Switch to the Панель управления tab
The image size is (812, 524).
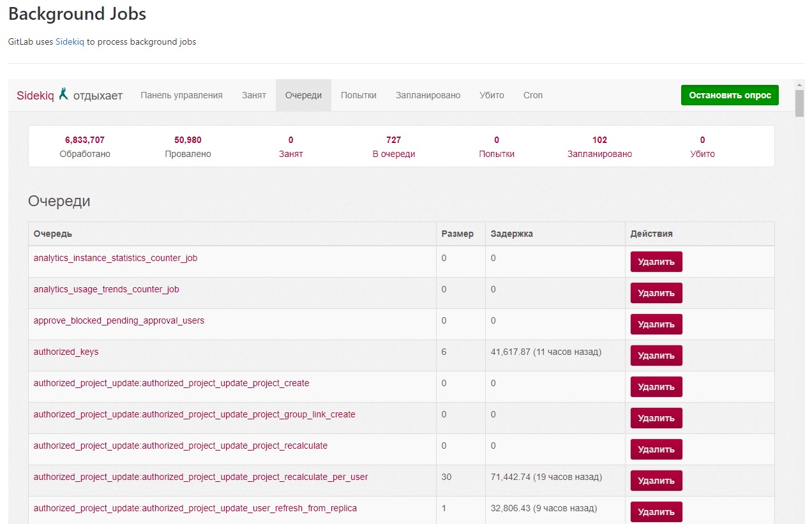(181, 94)
